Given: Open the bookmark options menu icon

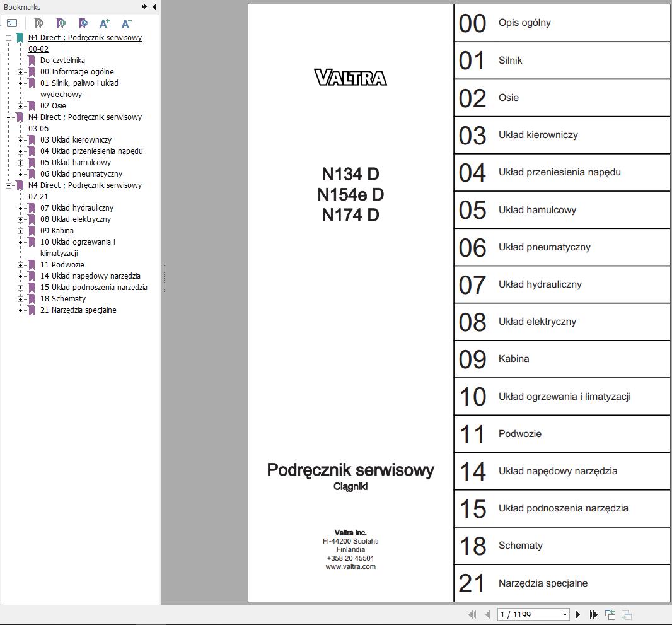Looking at the screenshot, I should click(x=11, y=23).
